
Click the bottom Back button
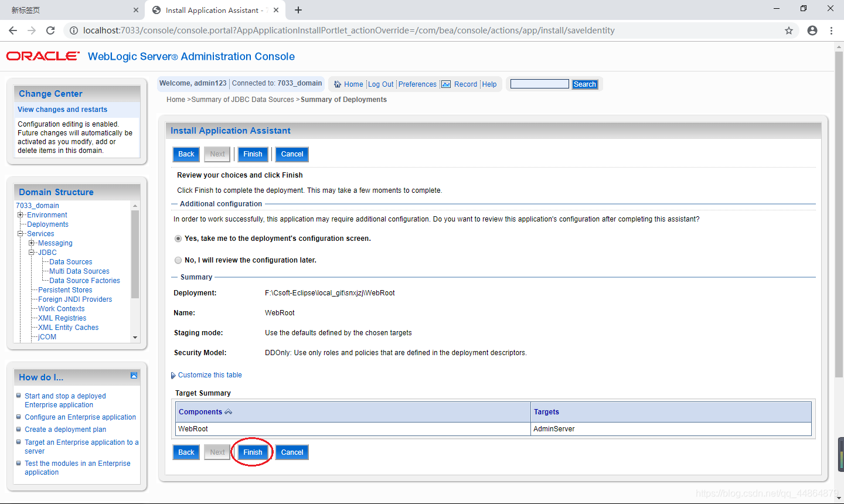(186, 452)
